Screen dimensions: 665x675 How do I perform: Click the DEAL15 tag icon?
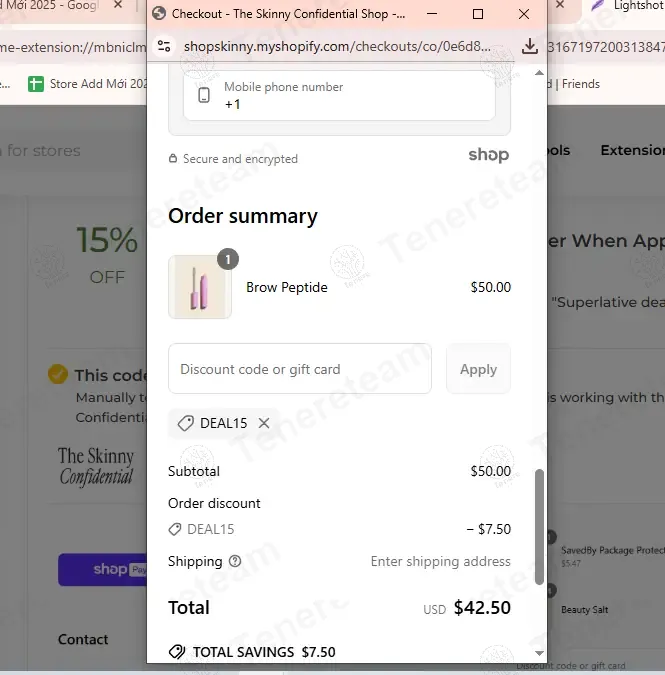click(186, 423)
